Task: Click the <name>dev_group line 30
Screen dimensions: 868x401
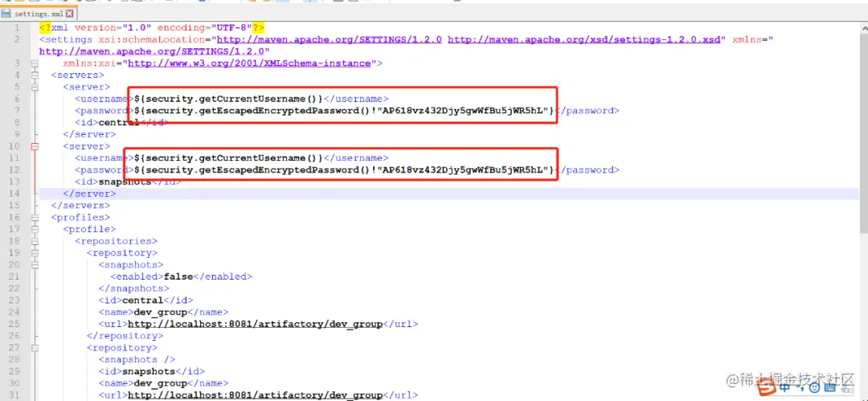Action: 163,383
